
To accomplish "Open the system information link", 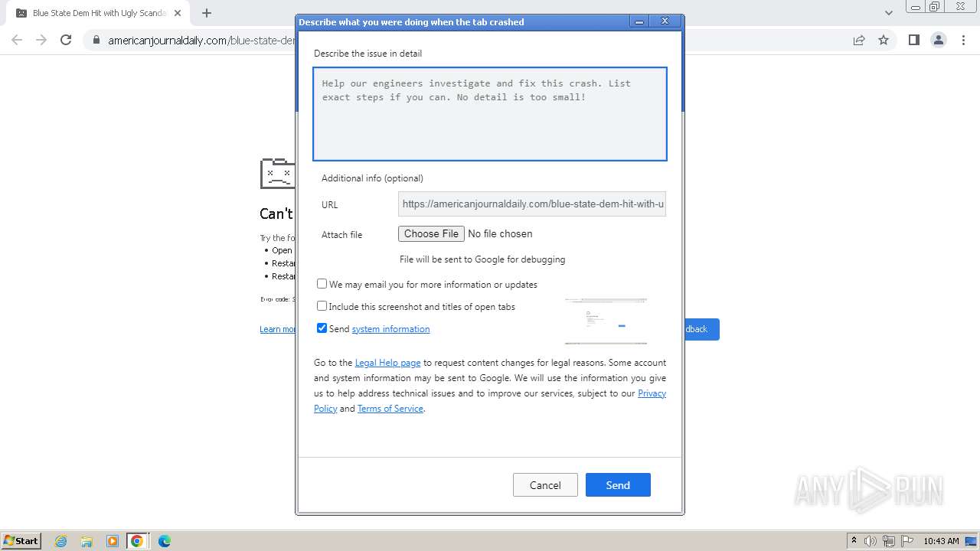I will tap(390, 329).
